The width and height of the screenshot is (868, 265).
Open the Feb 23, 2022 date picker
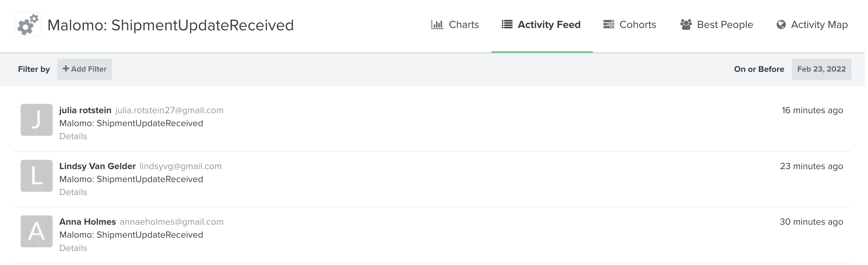pos(821,69)
